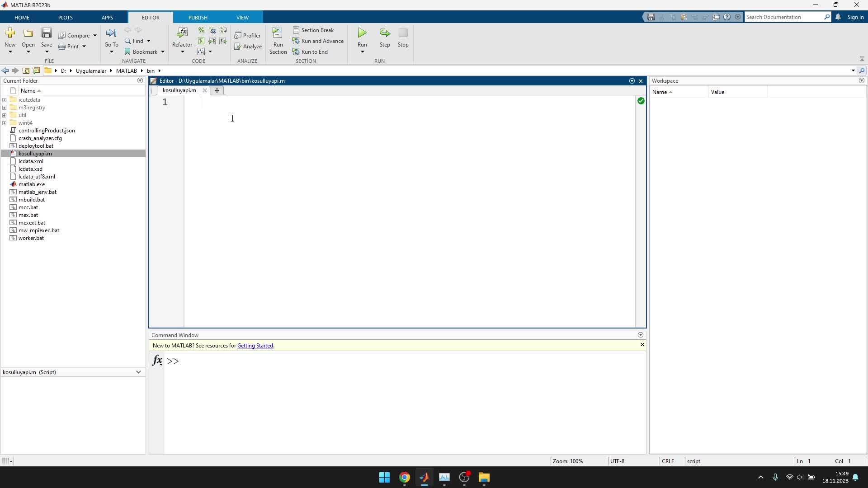Click the wrap comments icon
This screenshot has width=868, height=488.
pyautogui.click(x=223, y=30)
